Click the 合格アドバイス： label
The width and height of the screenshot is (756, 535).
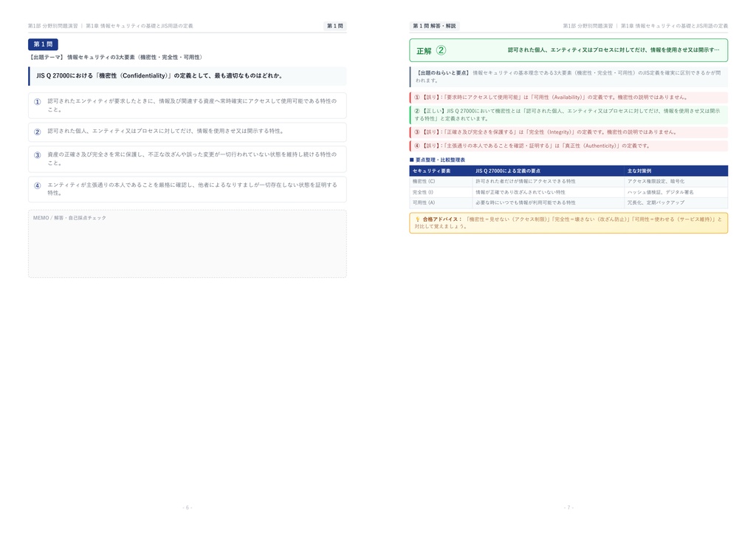tap(442, 219)
